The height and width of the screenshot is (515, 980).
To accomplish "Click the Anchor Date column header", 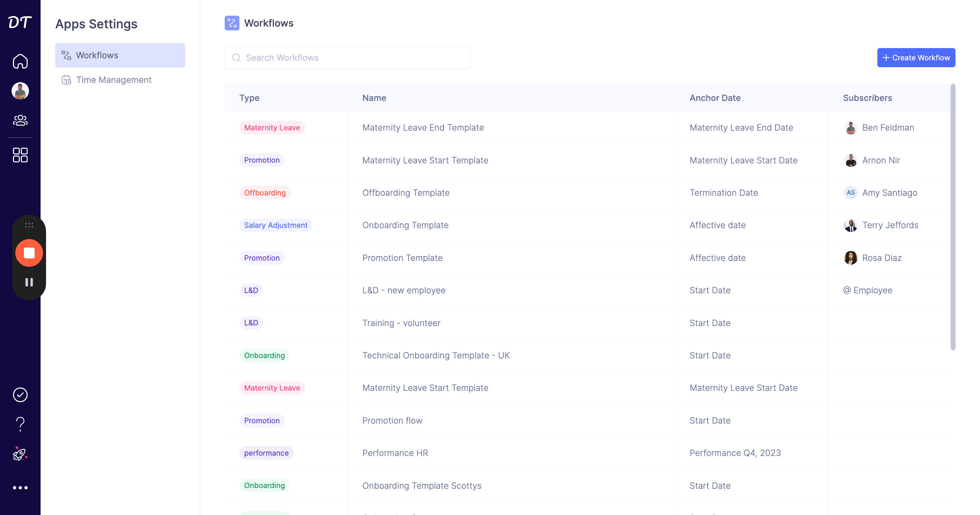I will (715, 98).
